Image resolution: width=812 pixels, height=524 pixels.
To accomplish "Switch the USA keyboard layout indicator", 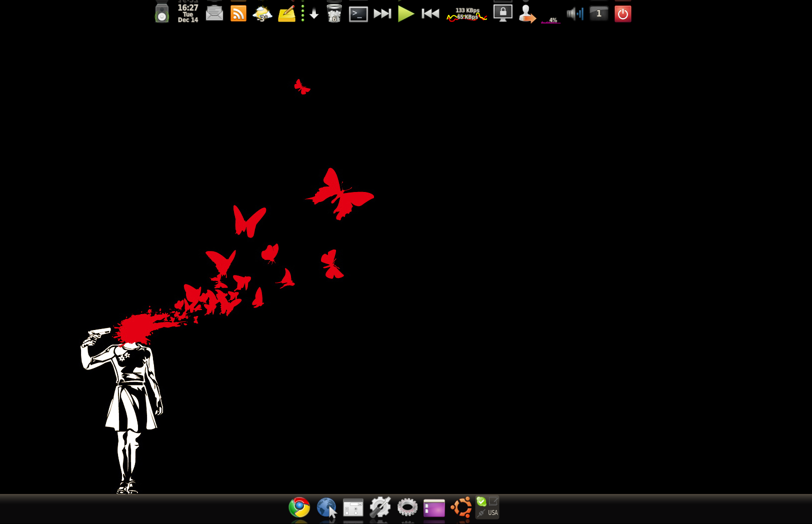I will (x=493, y=513).
